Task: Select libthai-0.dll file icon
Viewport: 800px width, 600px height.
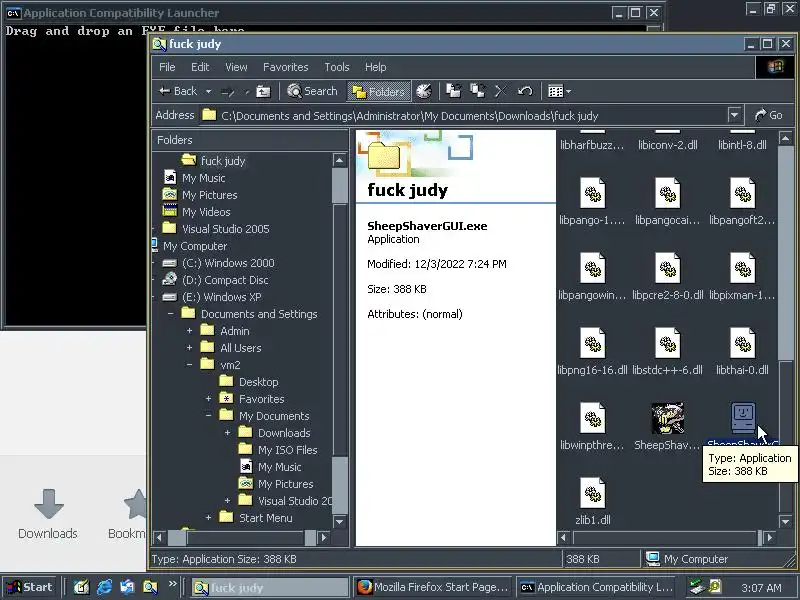Action: click(742, 343)
